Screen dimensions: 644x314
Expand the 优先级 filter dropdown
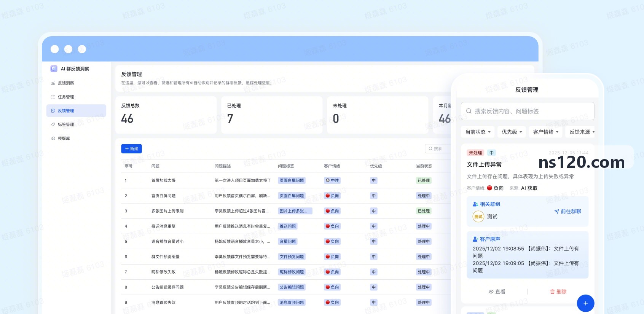(x=512, y=132)
